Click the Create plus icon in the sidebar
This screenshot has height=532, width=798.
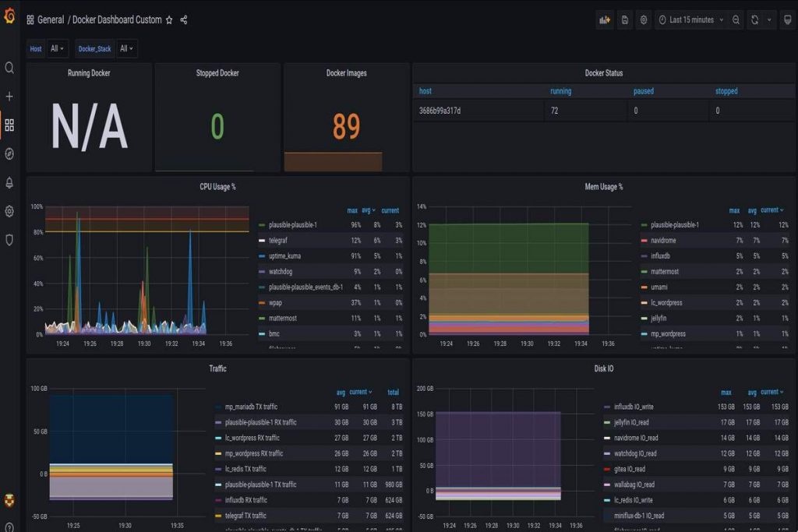9,97
